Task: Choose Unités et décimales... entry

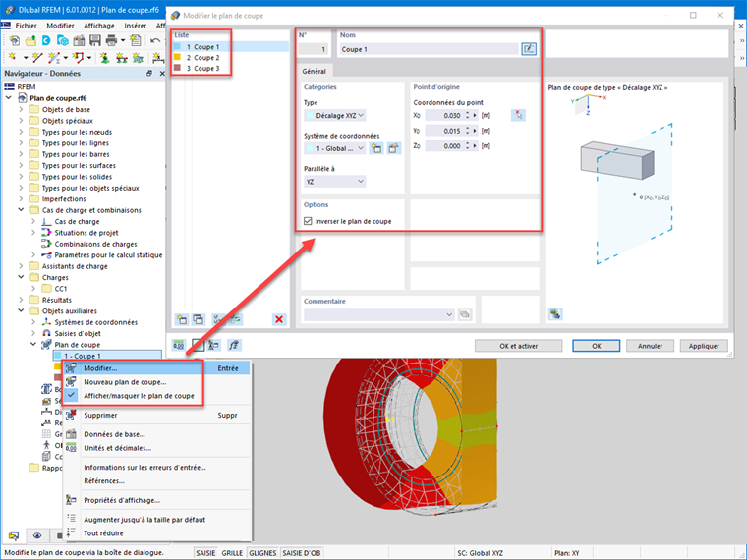Action: click(x=156, y=448)
